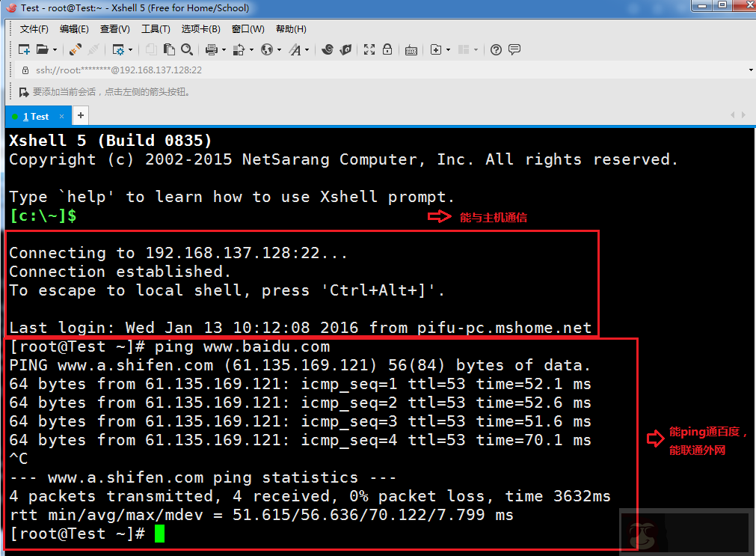This screenshot has width=756, height=556.
Task: Expand the globe encoding dropdown arrow
Action: pos(279,50)
